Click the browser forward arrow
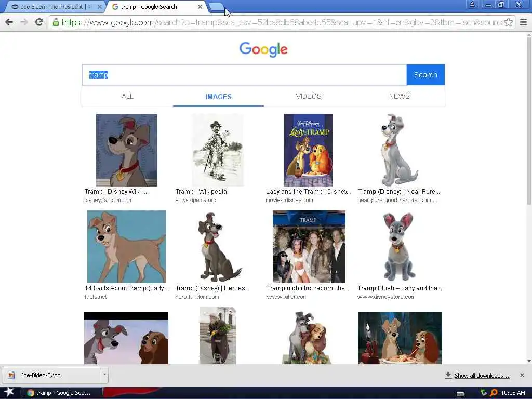Screen dimensions: 532x399 (24, 22)
